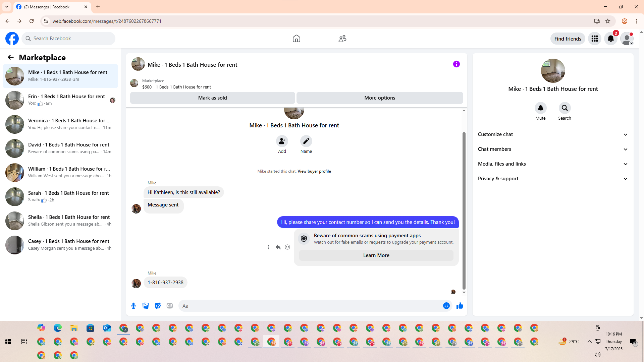This screenshot has width=644, height=362.
Task: Bookmark this page with the star icon
Action: pyautogui.click(x=608, y=21)
